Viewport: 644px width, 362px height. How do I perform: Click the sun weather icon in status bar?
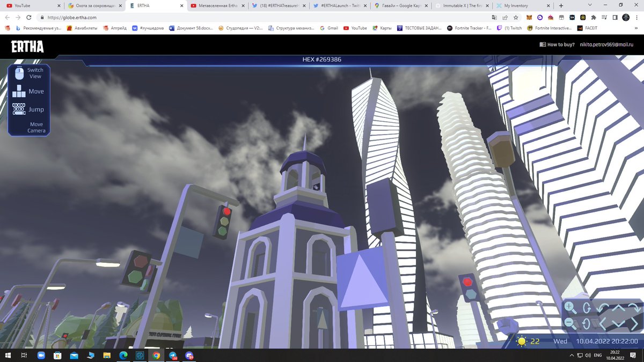click(521, 341)
